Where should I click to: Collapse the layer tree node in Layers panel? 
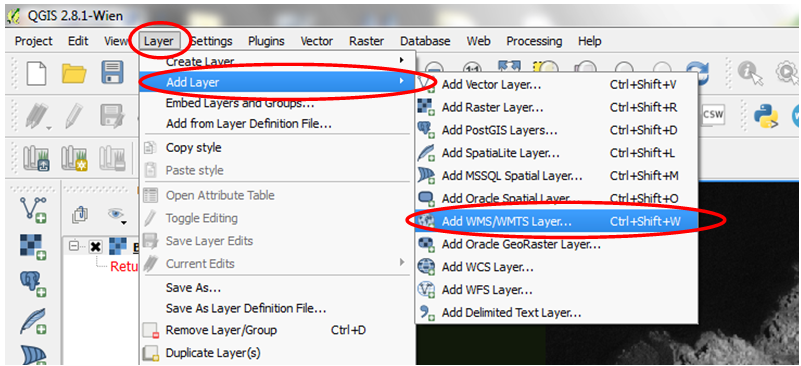tap(73, 246)
